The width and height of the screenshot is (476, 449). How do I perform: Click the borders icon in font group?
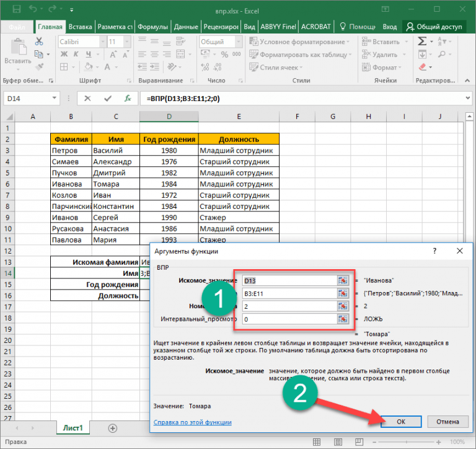click(x=64, y=67)
